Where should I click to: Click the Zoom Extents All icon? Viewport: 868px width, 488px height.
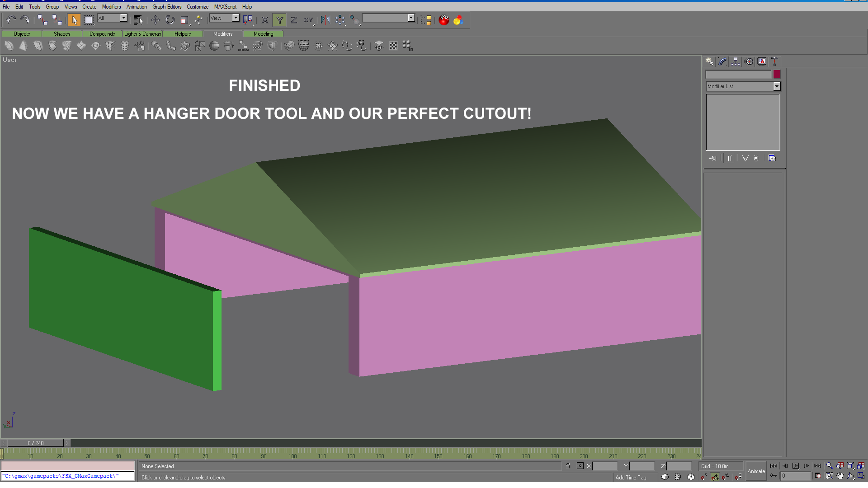click(x=861, y=466)
